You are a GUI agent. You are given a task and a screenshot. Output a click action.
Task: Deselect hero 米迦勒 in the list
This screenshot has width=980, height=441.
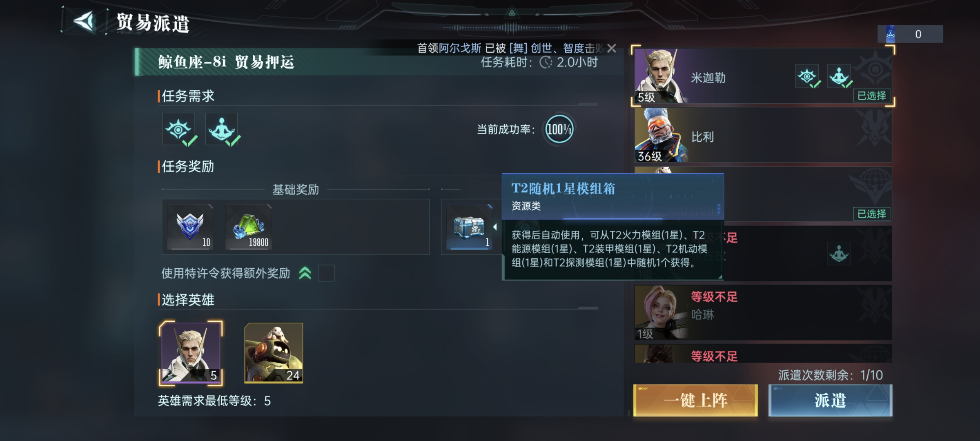pos(763,76)
